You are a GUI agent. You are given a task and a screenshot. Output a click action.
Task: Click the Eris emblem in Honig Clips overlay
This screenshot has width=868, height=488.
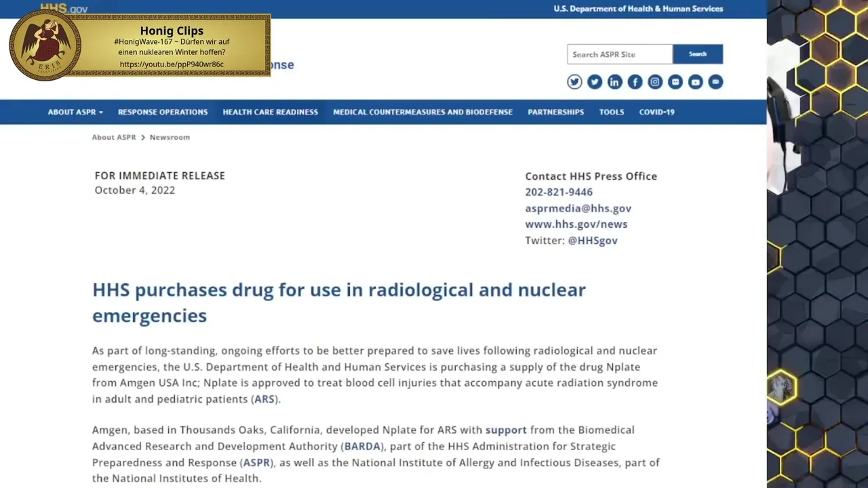[x=45, y=45]
